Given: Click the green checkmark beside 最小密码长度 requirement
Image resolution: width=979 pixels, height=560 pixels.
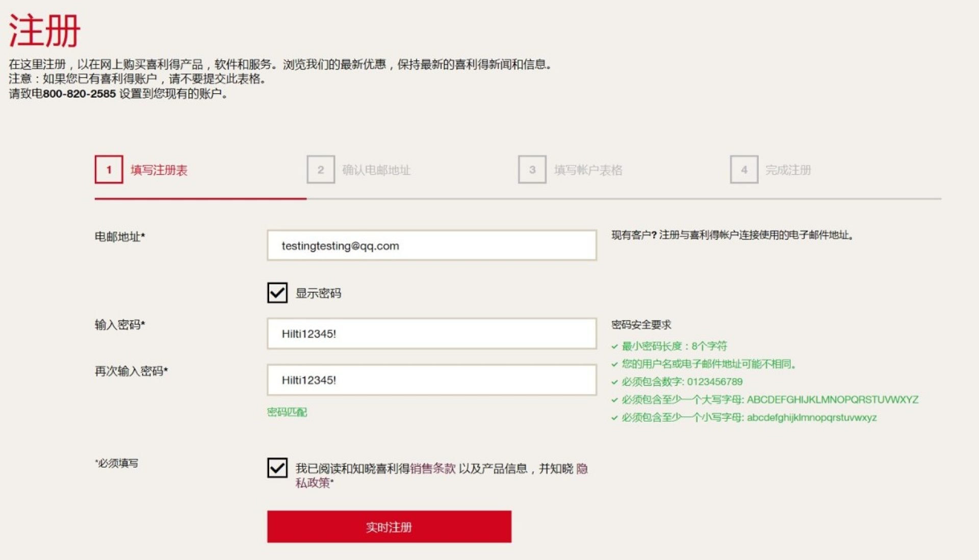Looking at the screenshot, I should [x=614, y=346].
